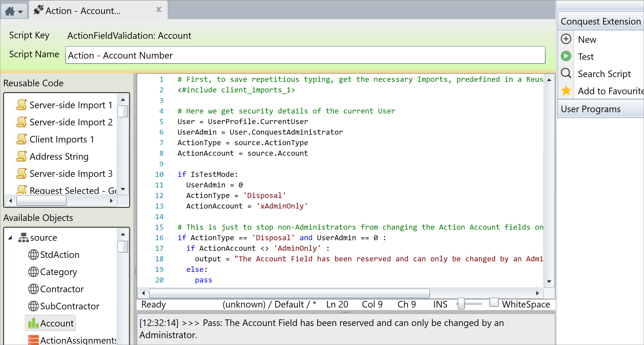Click code editor horizontal scroll right arrow
This screenshot has width=644, height=345.
[538, 293]
